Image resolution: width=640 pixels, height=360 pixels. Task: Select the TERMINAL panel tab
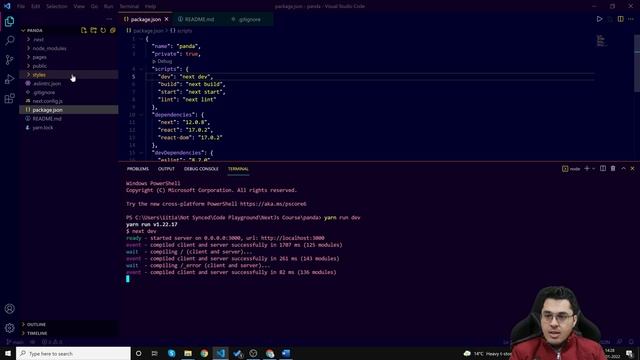pyautogui.click(x=238, y=169)
